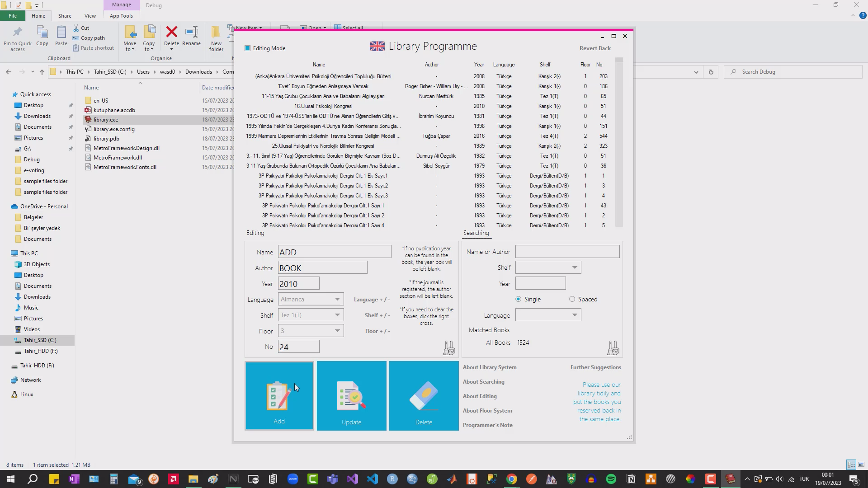Clear the Editing boxes with broom icon

(x=449, y=347)
